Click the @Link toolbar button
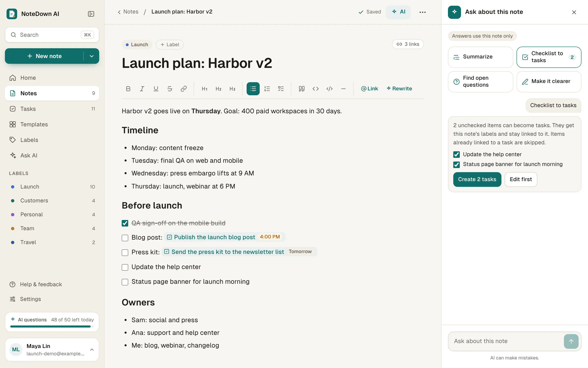Screen dimensions: 588x368 coord(369,89)
